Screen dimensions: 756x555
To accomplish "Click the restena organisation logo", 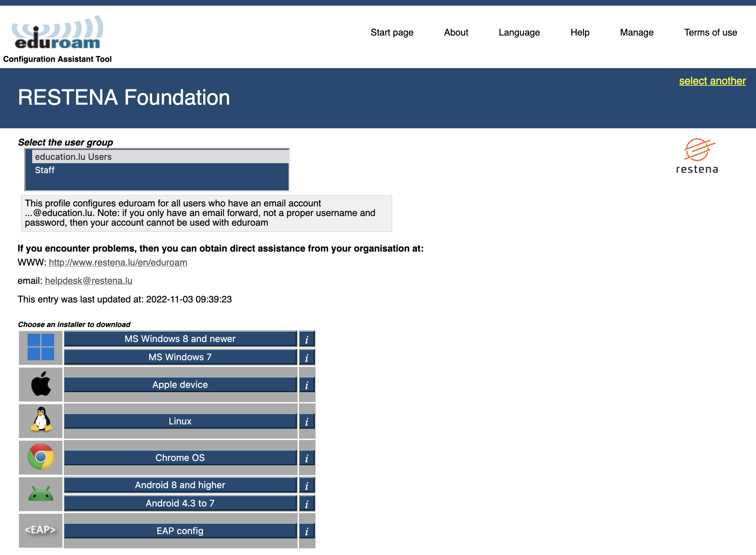I will [697, 156].
